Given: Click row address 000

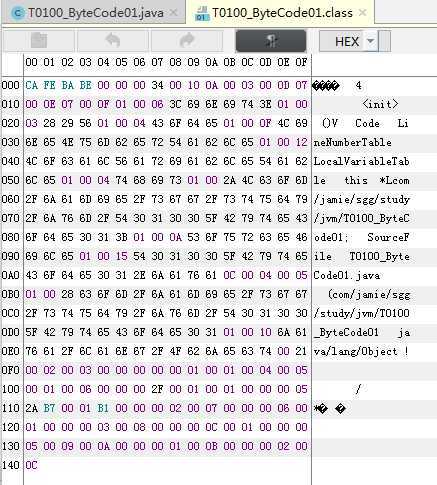Looking at the screenshot, I should (x=11, y=85).
